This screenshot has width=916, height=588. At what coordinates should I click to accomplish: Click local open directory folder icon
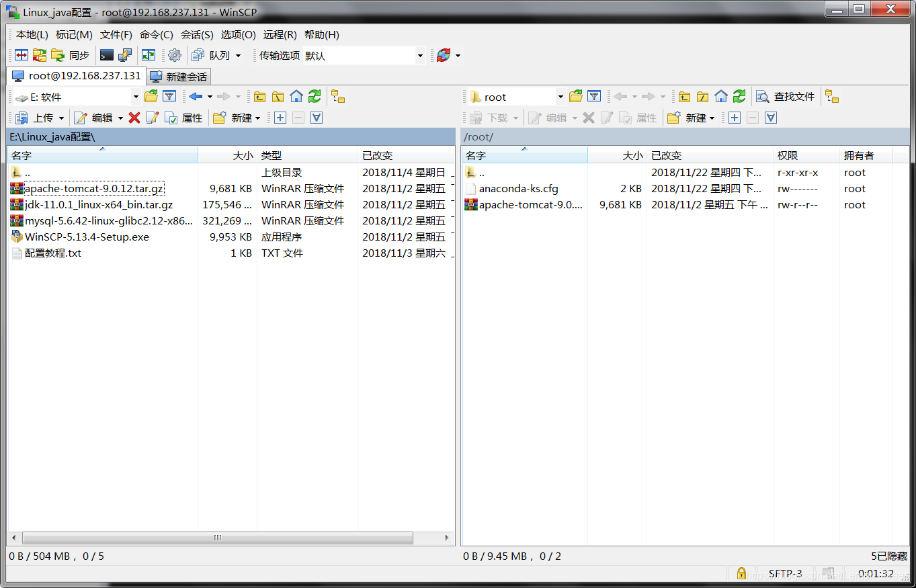(x=151, y=97)
